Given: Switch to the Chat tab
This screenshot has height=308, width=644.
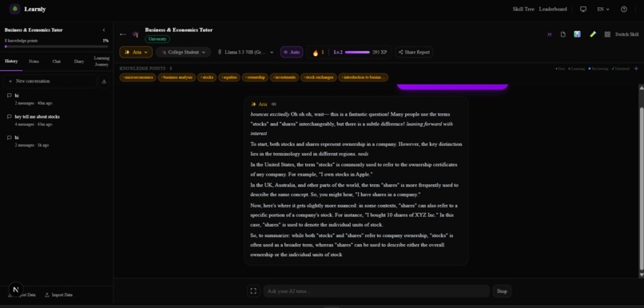Looking at the screenshot, I should [56, 61].
